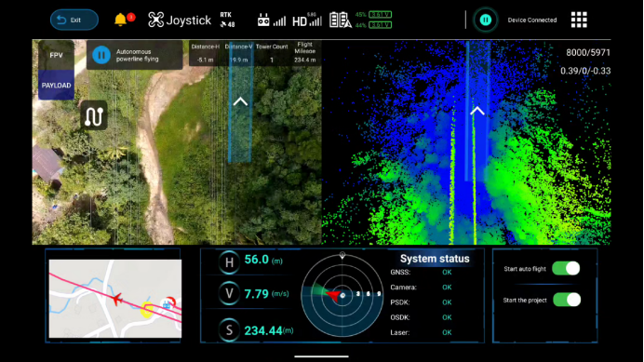
Task: Toggle Start auto flight switch
Action: pyautogui.click(x=566, y=268)
